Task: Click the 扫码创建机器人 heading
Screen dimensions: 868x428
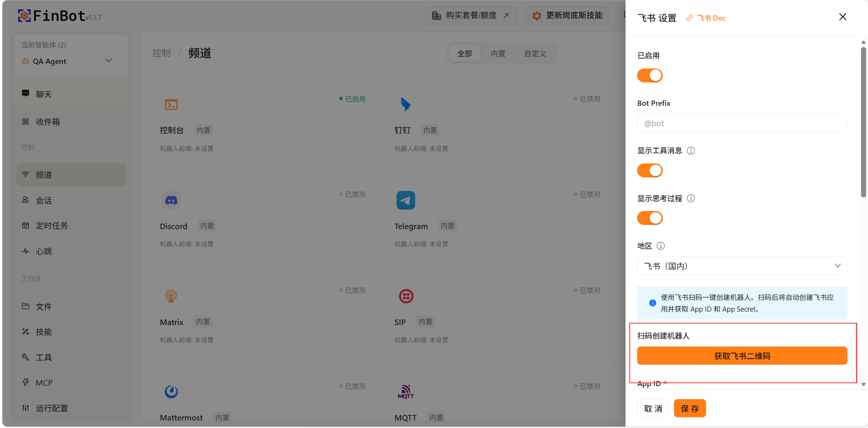Action: coord(663,336)
